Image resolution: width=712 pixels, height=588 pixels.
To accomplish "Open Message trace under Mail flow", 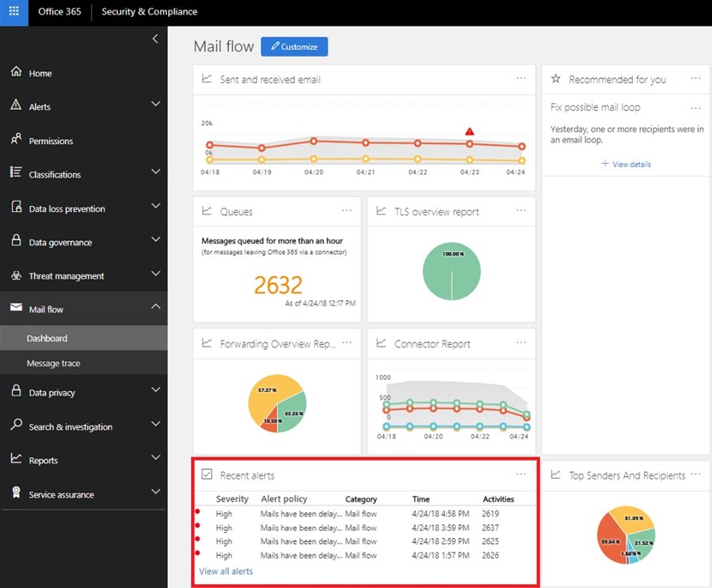I will (83, 363).
